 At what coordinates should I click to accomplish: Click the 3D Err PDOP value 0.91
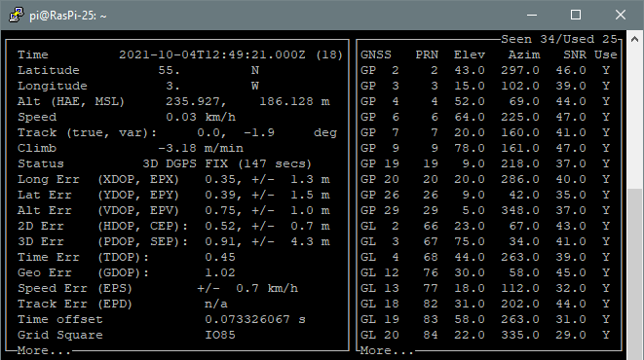[220, 242]
